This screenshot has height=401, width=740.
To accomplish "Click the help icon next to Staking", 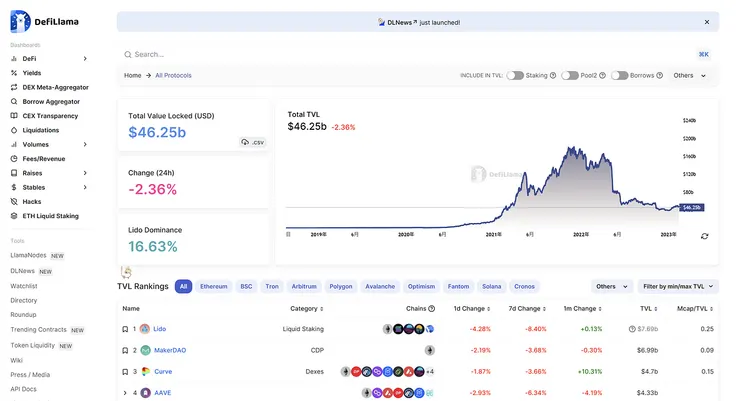I will coord(553,75).
